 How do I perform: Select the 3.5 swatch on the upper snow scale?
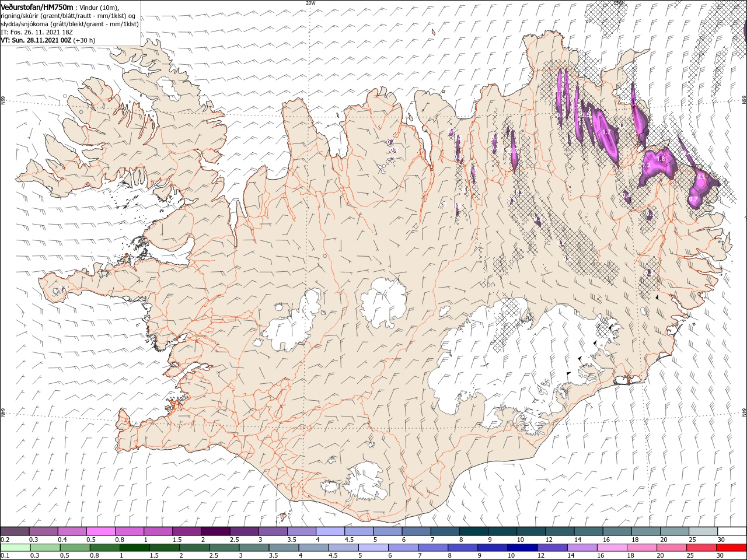pyautogui.click(x=302, y=531)
